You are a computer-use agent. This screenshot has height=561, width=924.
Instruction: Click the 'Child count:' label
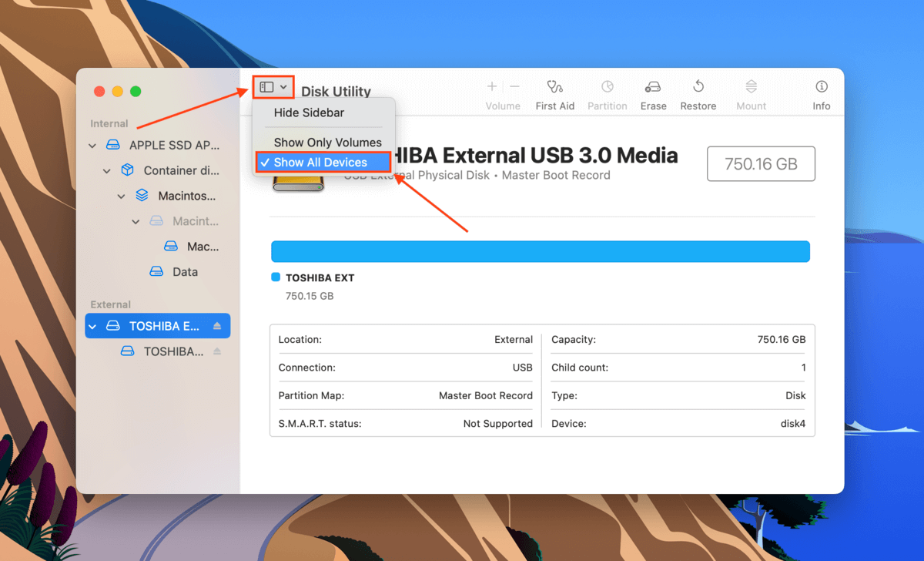point(580,368)
